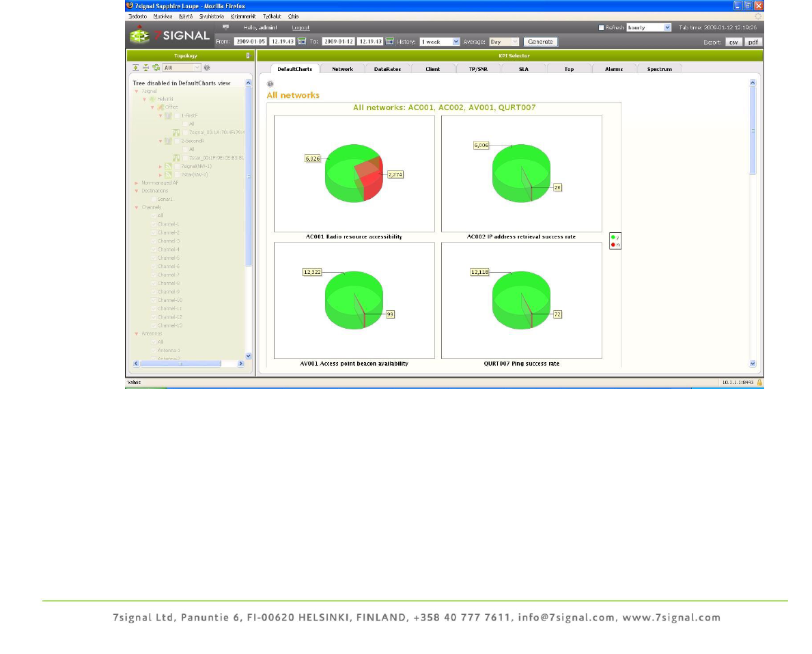The image size is (812, 654).
Task: Click collapse-all tree icon in Topology toolbar
Action: 145,68
